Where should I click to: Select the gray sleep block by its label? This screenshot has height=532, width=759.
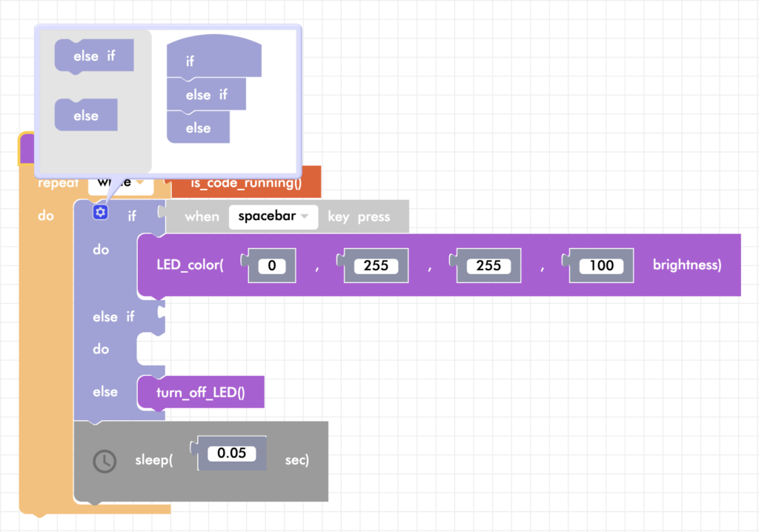tap(153, 460)
